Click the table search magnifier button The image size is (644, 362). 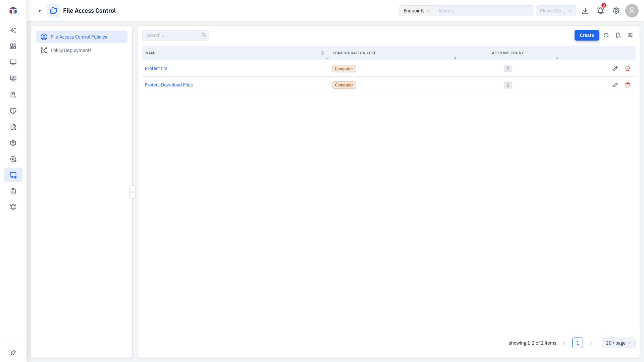204,35
